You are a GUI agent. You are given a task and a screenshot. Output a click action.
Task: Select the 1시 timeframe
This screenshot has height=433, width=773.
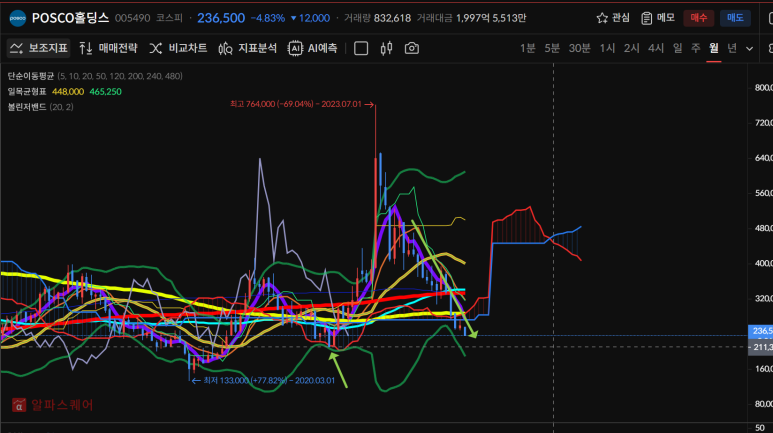click(x=607, y=48)
